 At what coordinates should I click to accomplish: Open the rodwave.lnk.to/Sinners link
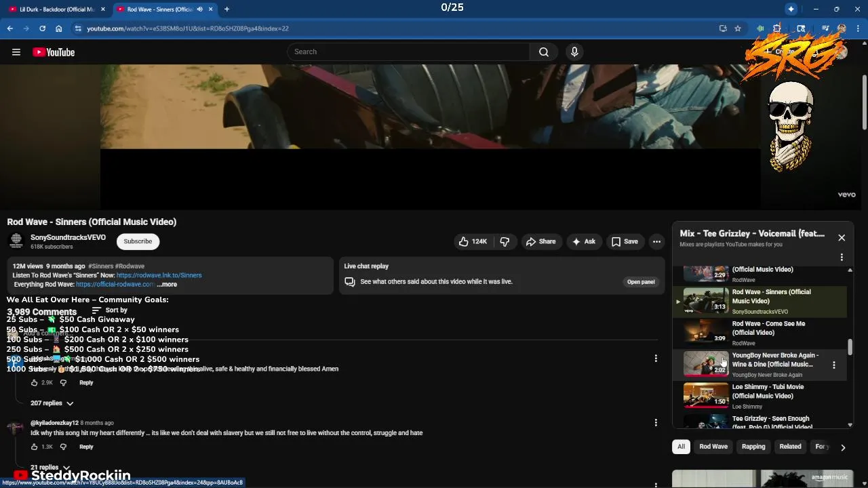pos(159,275)
